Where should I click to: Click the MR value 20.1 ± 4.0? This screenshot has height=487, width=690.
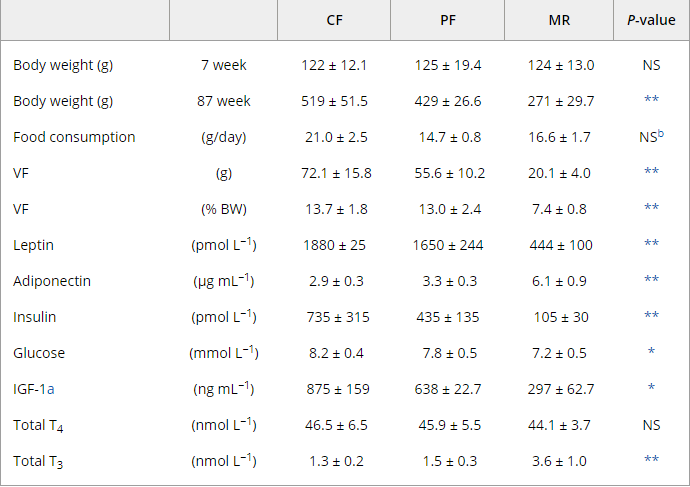point(559,173)
